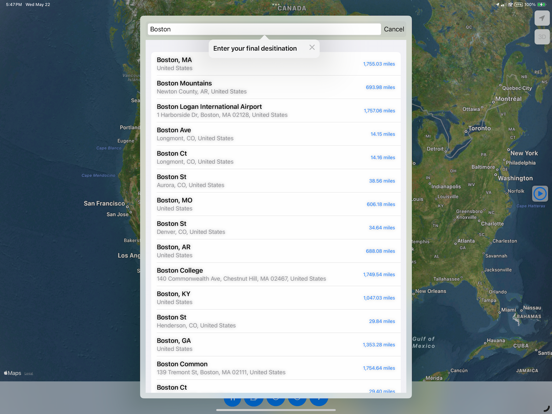Select Boston Ave in Longmont, CO
Viewport: 552px width, 414px height.
tap(276, 134)
